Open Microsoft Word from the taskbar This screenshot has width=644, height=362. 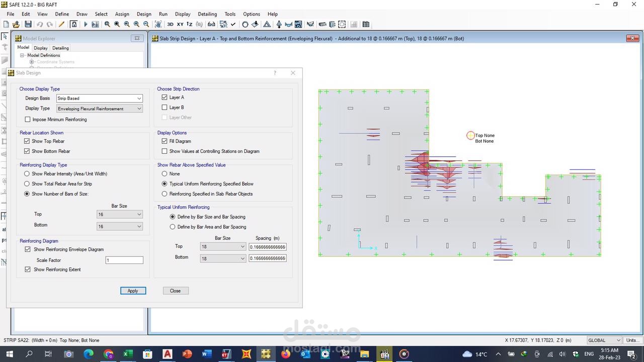pos(207,354)
